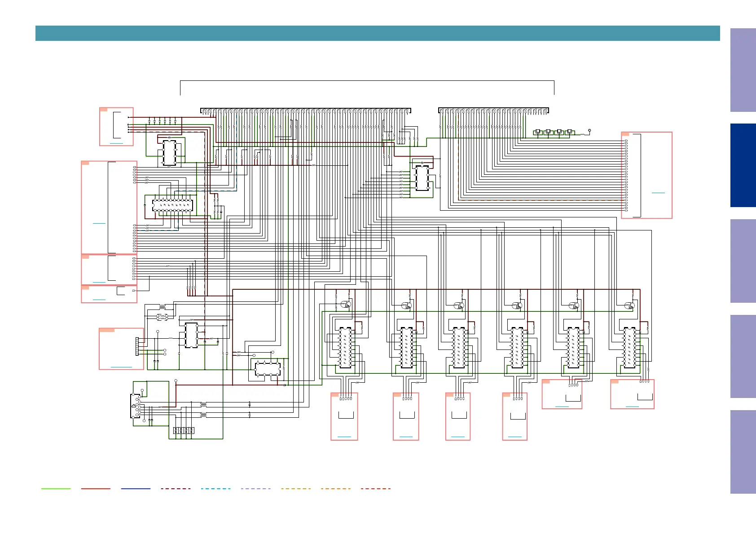Click the 8-pin IC right of center
Image resolution: width=756 pixels, height=535 pixels.
pyautogui.click(x=422, y=178)
